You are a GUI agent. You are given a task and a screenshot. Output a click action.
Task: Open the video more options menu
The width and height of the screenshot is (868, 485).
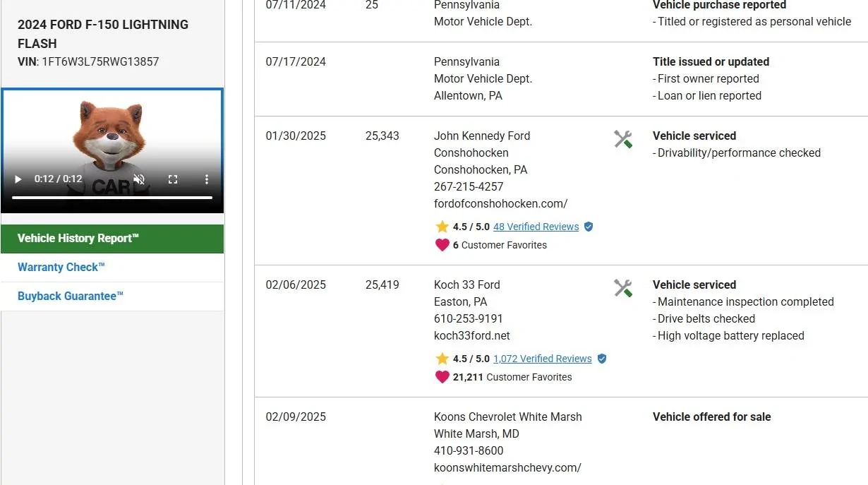206,179
